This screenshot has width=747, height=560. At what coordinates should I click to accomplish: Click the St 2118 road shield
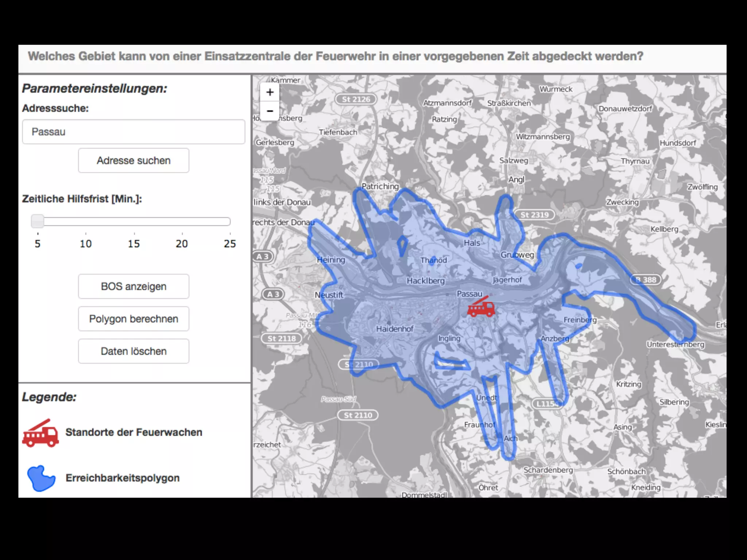(282, 338)
